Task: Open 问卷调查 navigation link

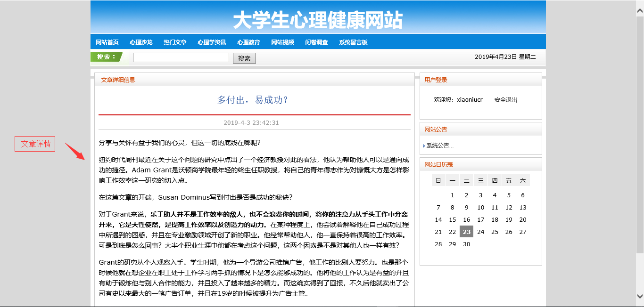Action: click(316, 42)
